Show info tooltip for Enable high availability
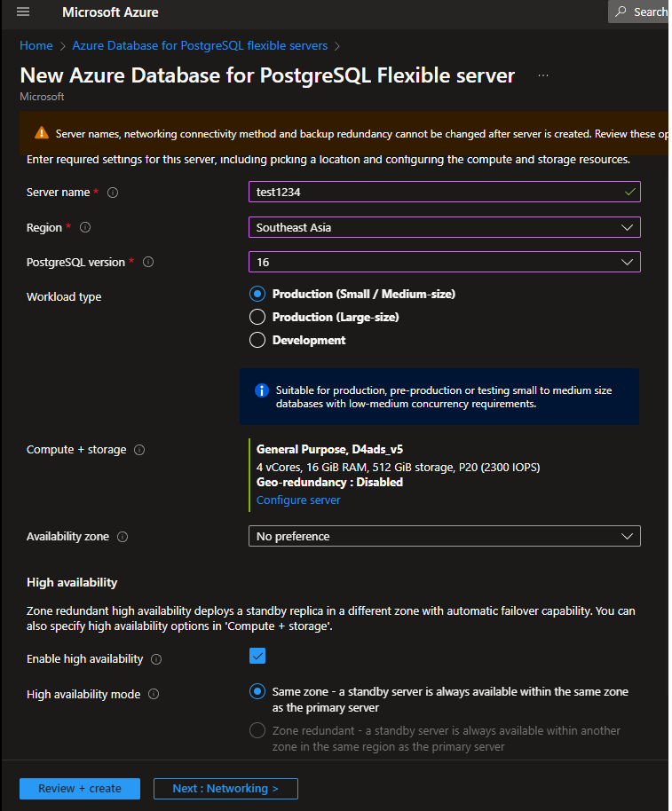The height and width of the screenshot is (811, 672). point(156,659)
